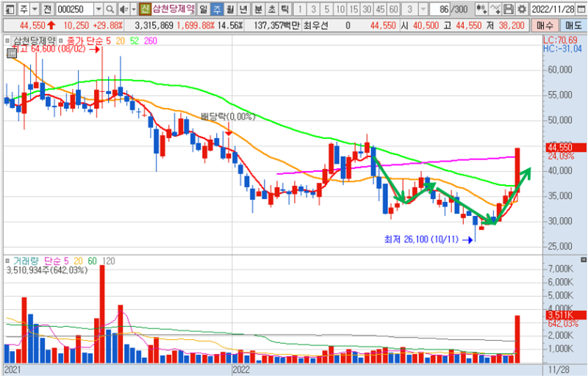The width and height of the screenshot is (588, 376).
Task: Click the change rate +29.88% value
Action: coord(107,26)
